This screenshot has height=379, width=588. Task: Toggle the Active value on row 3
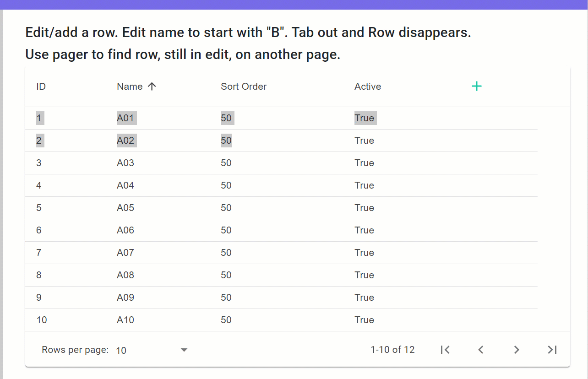(x=364, y=163)
